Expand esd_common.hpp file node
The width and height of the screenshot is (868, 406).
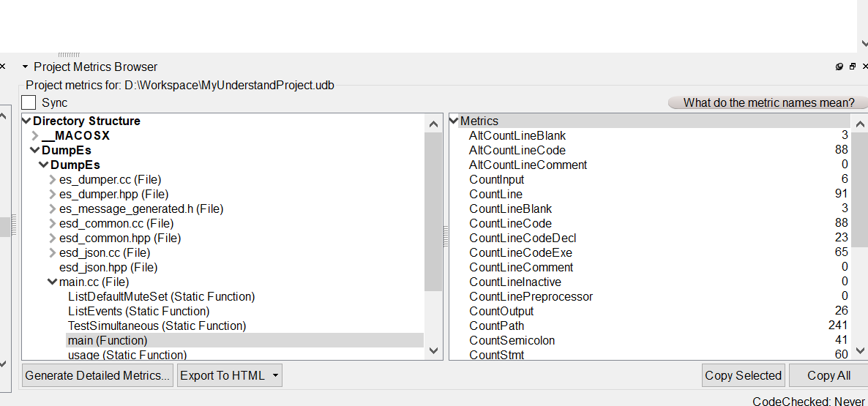[x=53, y=238]
